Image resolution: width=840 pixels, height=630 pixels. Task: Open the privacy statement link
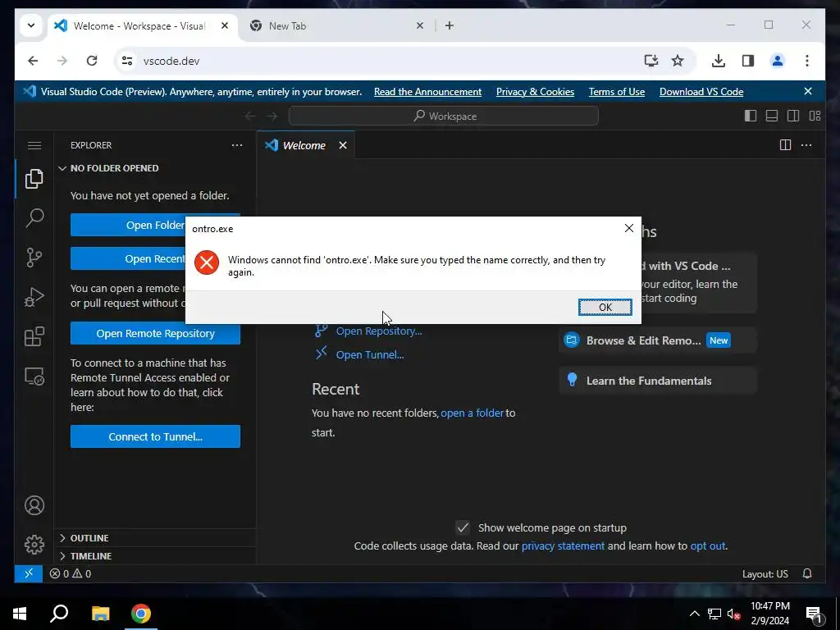tap(563, 546)
